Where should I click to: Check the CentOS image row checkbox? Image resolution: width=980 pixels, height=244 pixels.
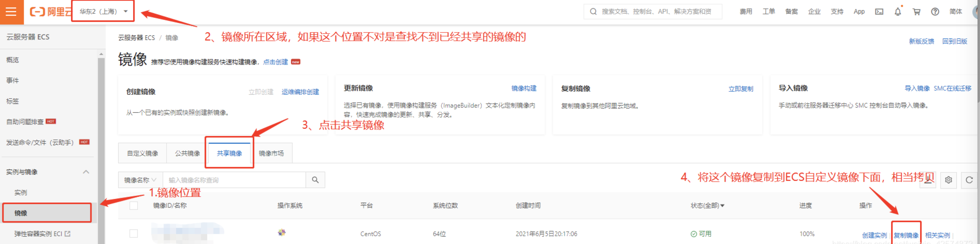[x=134, y=233]
